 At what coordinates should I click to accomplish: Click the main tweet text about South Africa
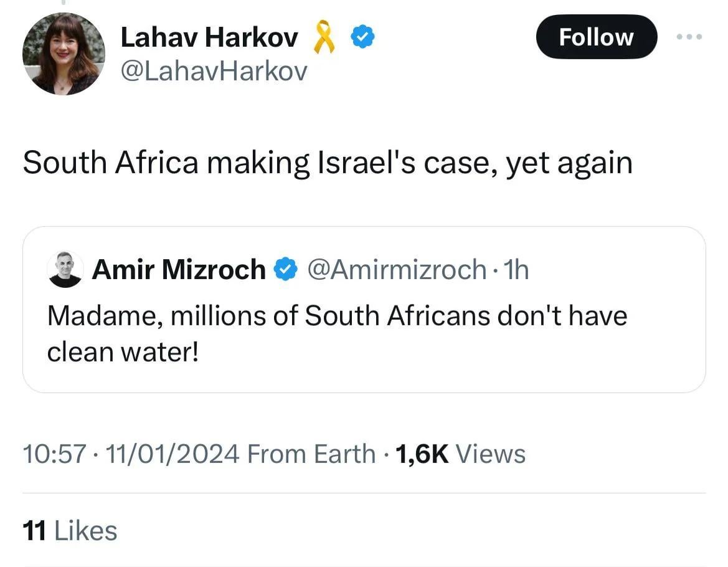click(x=328, y=163)
